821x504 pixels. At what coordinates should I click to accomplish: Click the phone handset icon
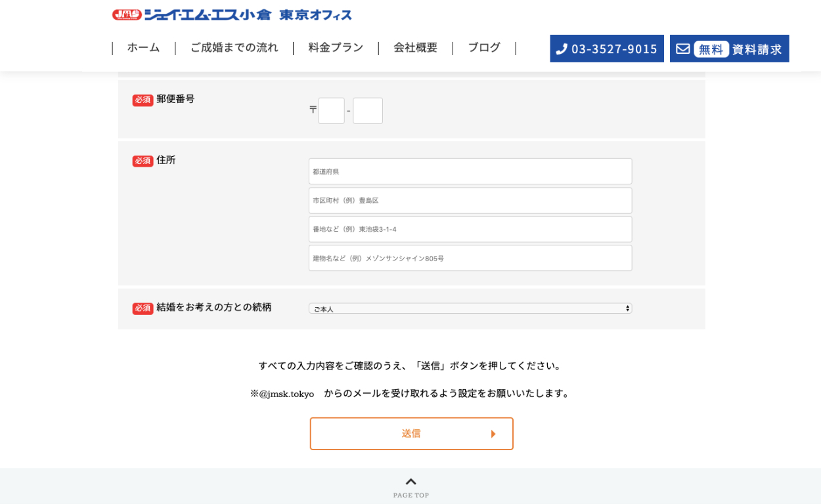[562, 49]
